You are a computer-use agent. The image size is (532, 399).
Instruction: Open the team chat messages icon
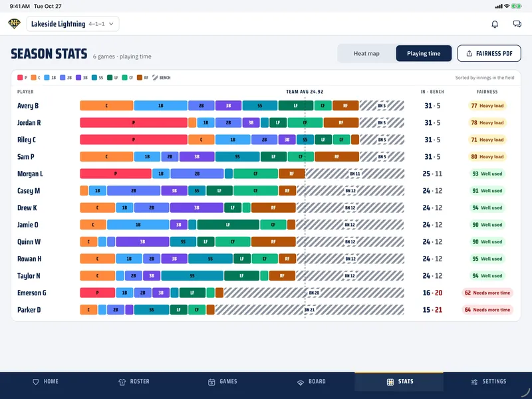tap(517, 24)
